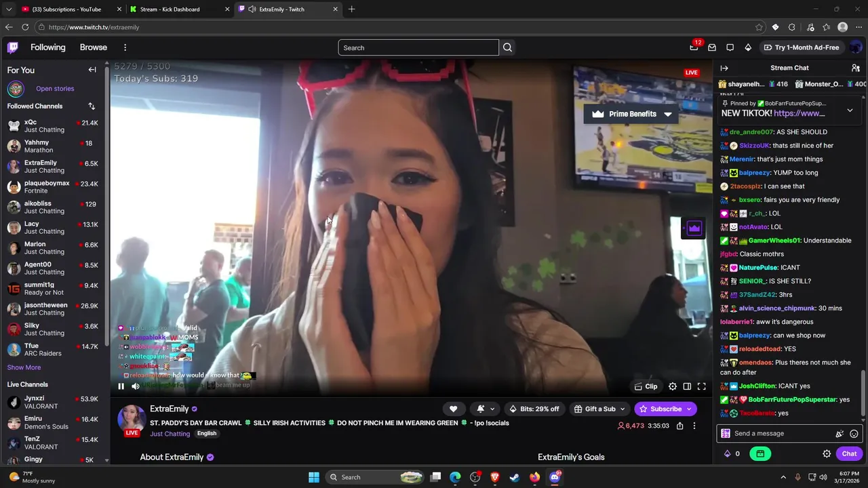Viewport: 868px width, 488px height.
Task: Click the chat scrollbar
Action: [863, 393]
